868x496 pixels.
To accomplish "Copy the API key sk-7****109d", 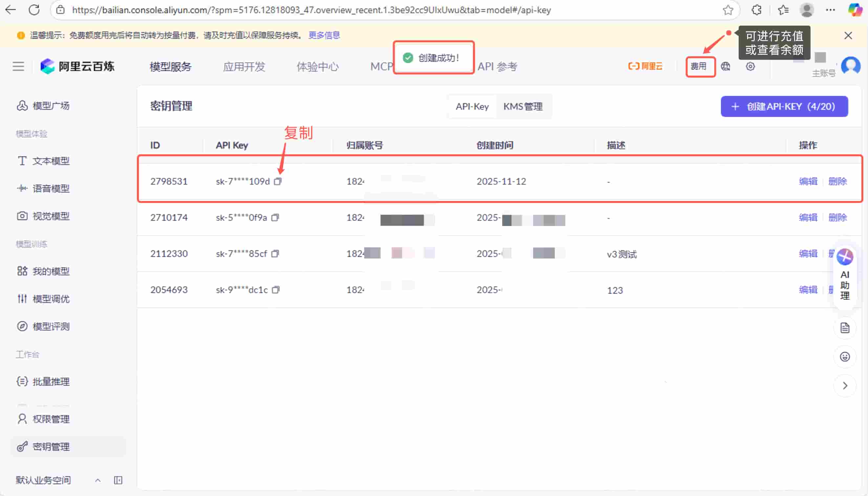I will tap(278, 181).
